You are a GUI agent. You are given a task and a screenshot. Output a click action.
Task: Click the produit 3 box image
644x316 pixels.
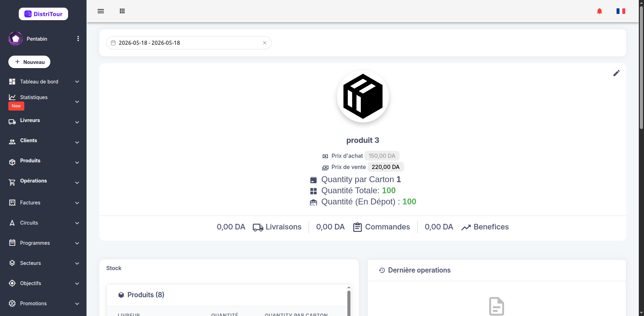click(x=363, y=96)
